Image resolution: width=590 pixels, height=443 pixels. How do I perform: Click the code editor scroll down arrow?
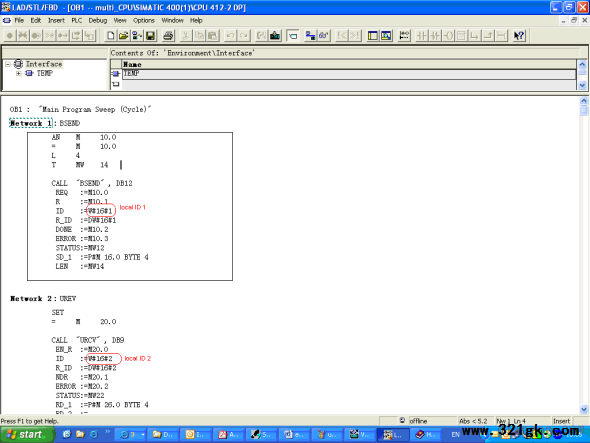pos(584,409)
